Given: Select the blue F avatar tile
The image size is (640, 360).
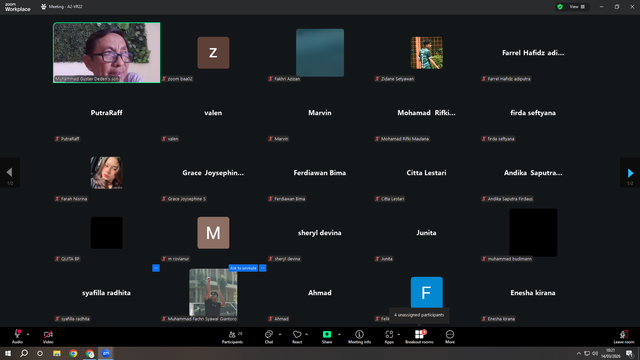Looking at the screenshot, I should point(427,292).
